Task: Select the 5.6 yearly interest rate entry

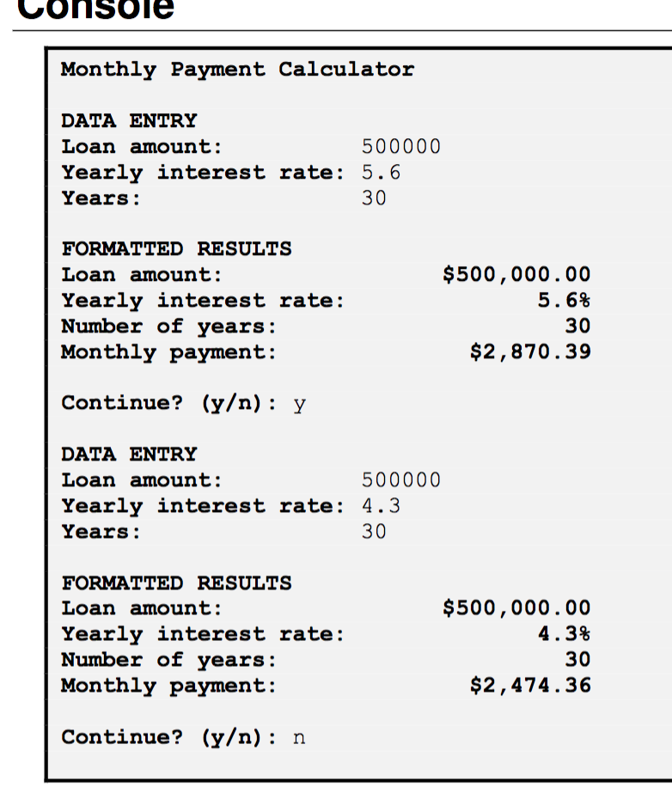Action: tap(381, 172)
